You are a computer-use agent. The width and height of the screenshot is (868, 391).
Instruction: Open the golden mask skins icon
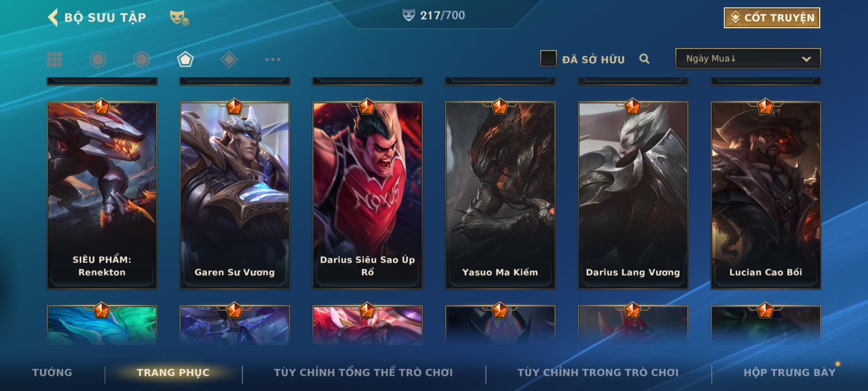tap(179, 17)
